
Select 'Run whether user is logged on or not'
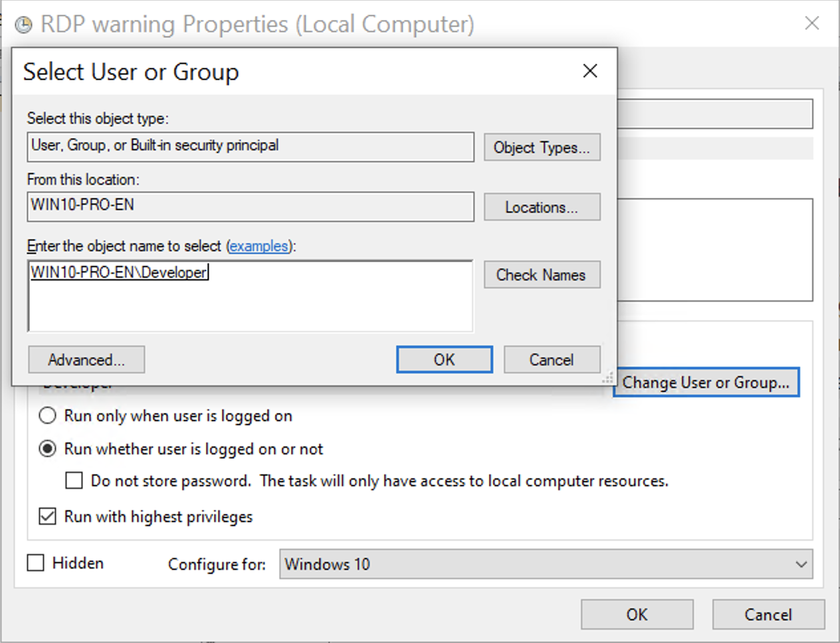[x=47, y=448]
